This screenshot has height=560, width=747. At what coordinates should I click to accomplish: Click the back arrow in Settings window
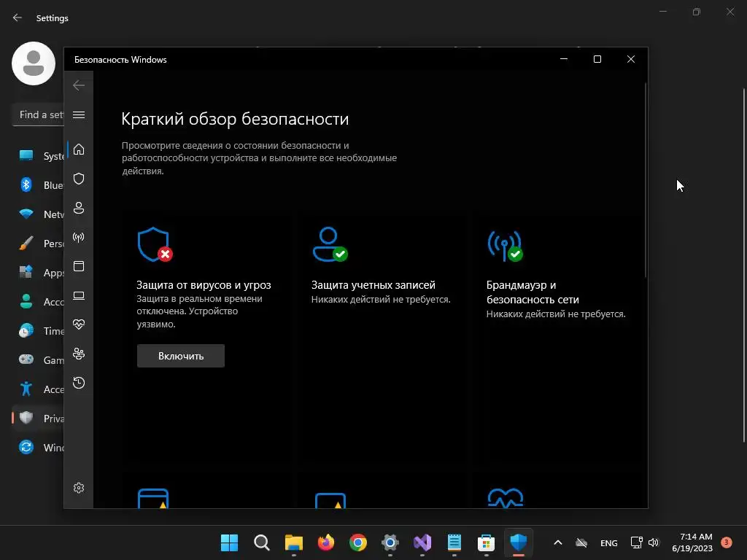18,17
